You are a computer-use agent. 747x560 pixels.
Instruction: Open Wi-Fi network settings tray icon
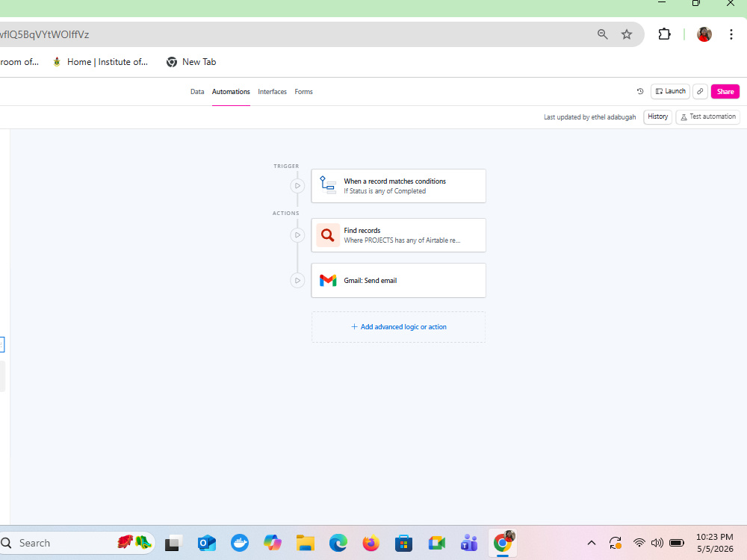pyautogui.click(x=639, y=543)
